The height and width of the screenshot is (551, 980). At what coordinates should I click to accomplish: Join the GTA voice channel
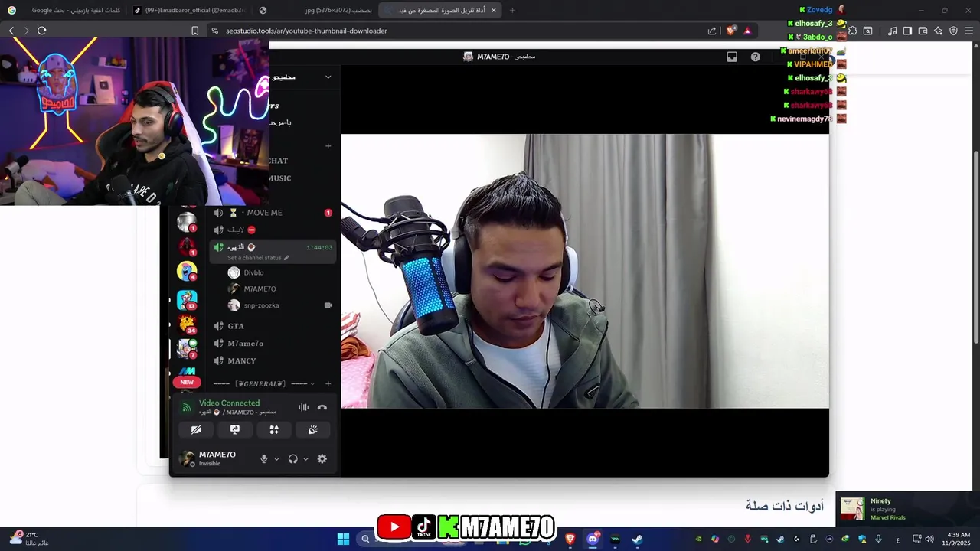(273, 326)
